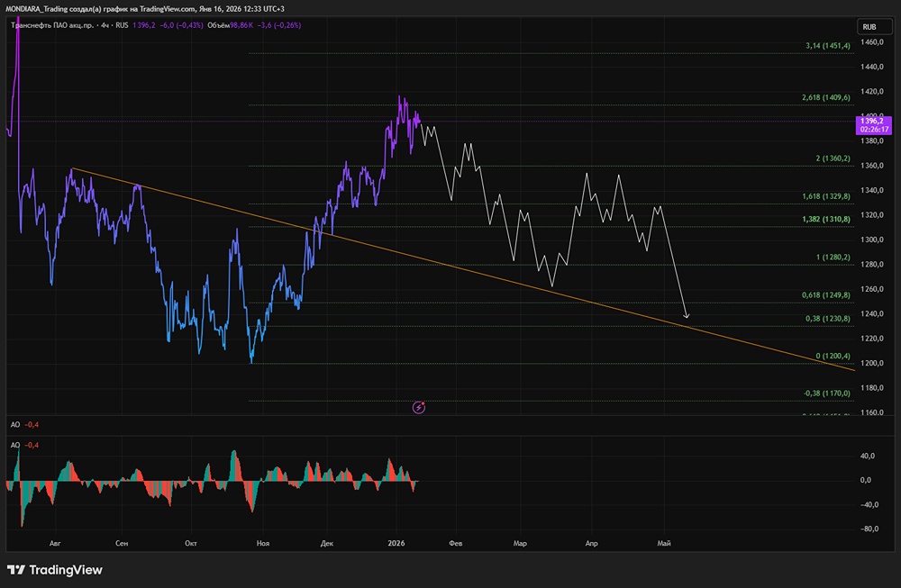The height and width of the screenshot is (588, 901).
Task: Click AO axis value 40,0
Action: [x=868, y=456]
